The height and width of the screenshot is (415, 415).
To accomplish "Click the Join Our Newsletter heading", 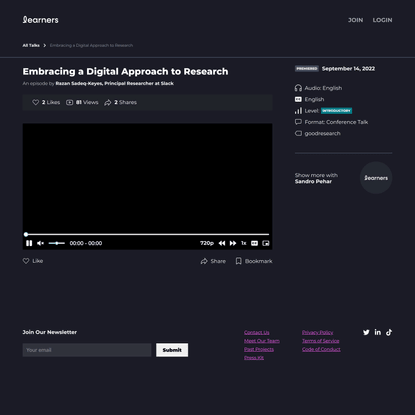I will point(50,332).
